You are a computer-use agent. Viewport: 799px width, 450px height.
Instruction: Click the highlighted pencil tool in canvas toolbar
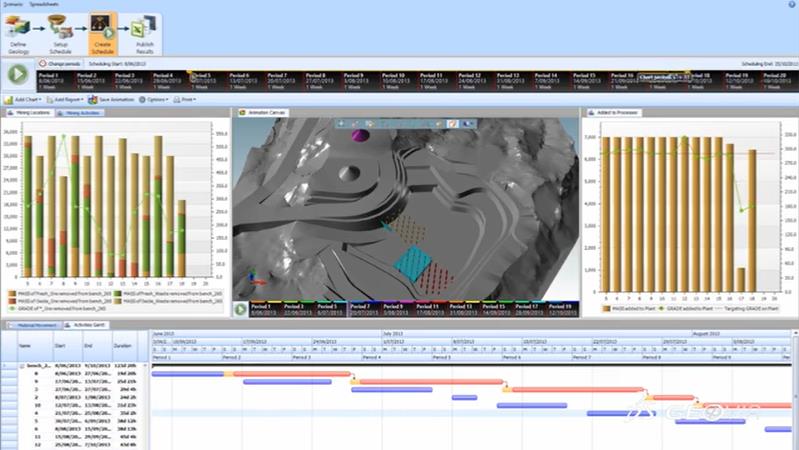[x=452, y=123]
